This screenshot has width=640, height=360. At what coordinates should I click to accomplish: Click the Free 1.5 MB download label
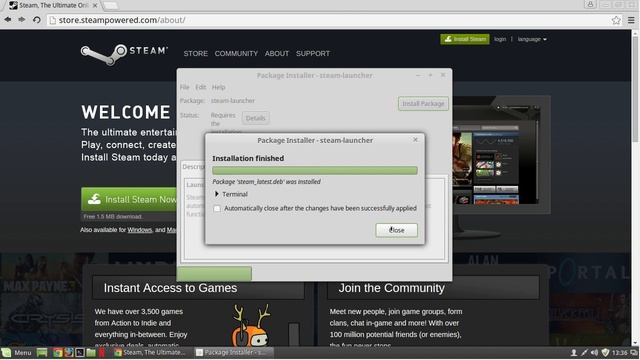113,217
